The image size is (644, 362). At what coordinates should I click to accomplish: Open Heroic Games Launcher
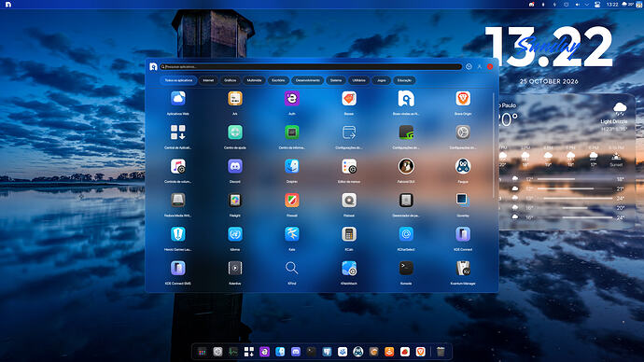click(x=178, y=234)
